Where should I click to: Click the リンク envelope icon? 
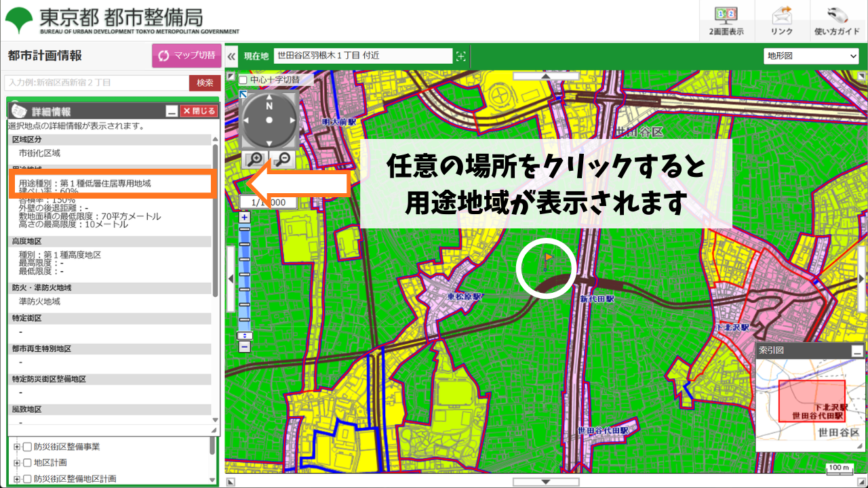[x=781, y=19]
